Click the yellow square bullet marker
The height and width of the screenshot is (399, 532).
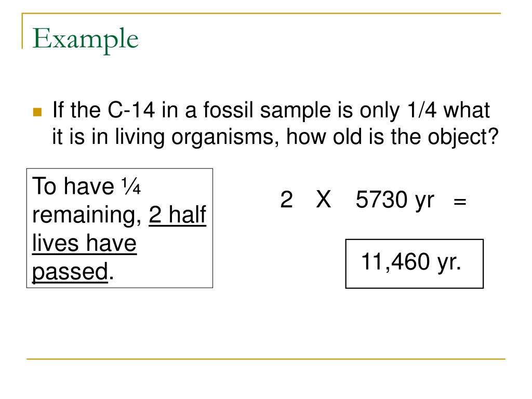[x=37, y=112]
